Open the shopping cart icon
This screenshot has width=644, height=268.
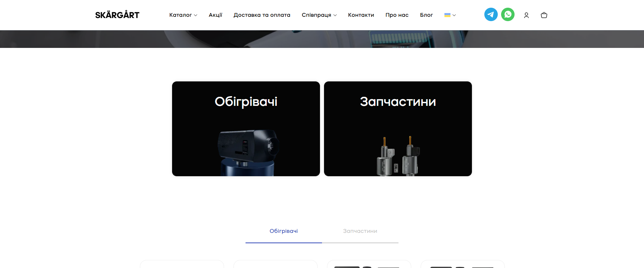click(544, 15)
